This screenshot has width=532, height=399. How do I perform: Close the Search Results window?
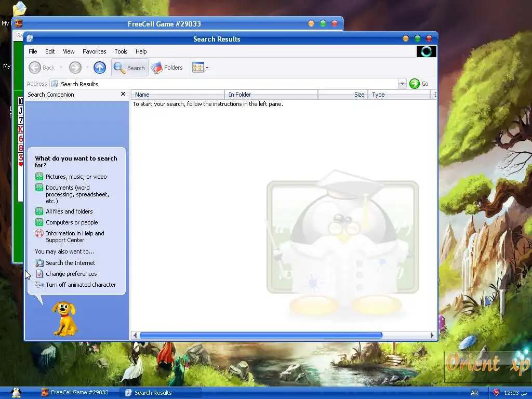tap(429, 38)
